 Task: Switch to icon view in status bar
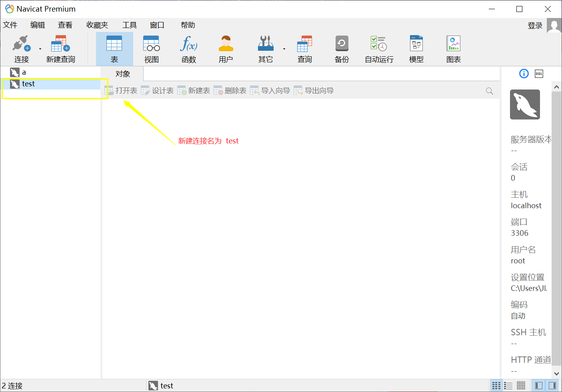[x=496, y=386]
